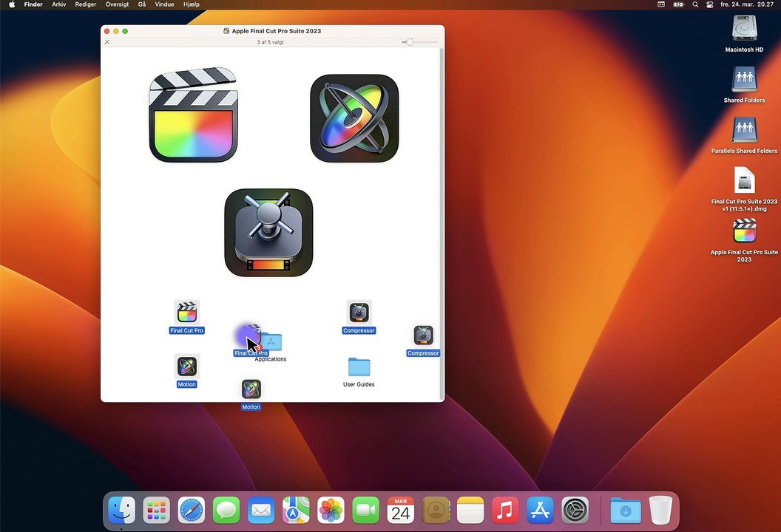
Task: Open System Settings from the Dock
Action: click(x=575, y=510)
